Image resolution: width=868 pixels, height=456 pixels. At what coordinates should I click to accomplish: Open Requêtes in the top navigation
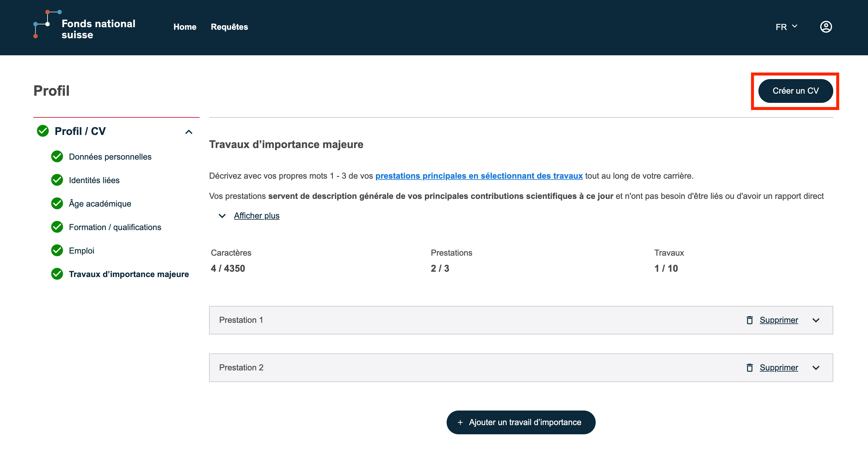point(229,27)
